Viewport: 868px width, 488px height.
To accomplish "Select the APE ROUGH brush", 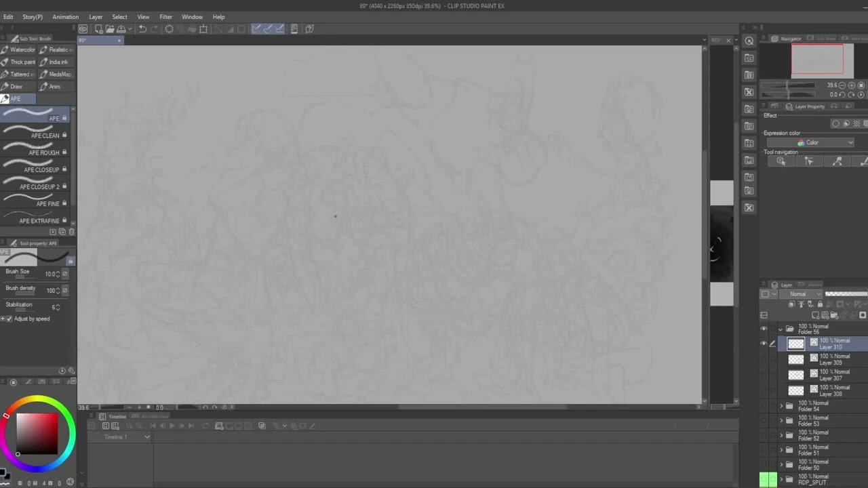I will coord(34,150).
